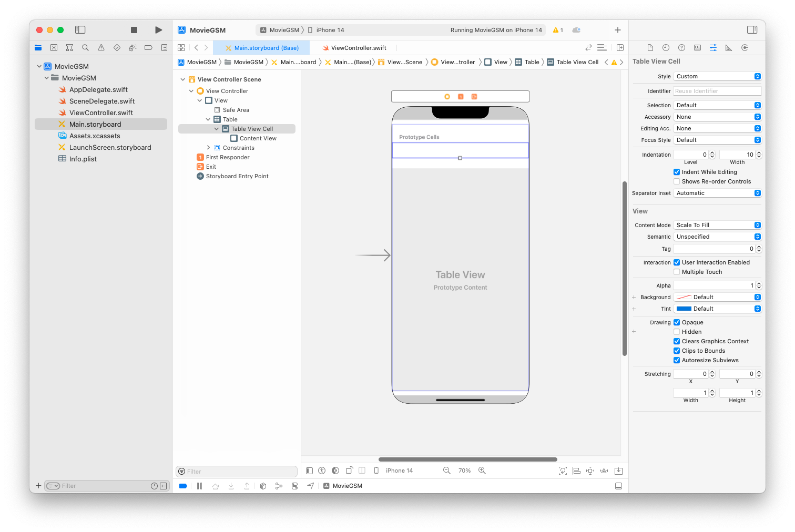
Task: Show the File inspector
Action: [x=650, y=48]
